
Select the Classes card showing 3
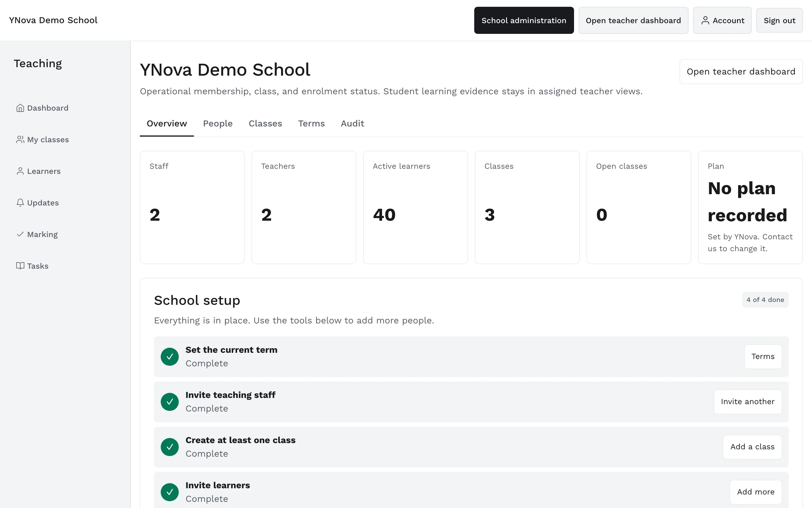tap(527, 207)
